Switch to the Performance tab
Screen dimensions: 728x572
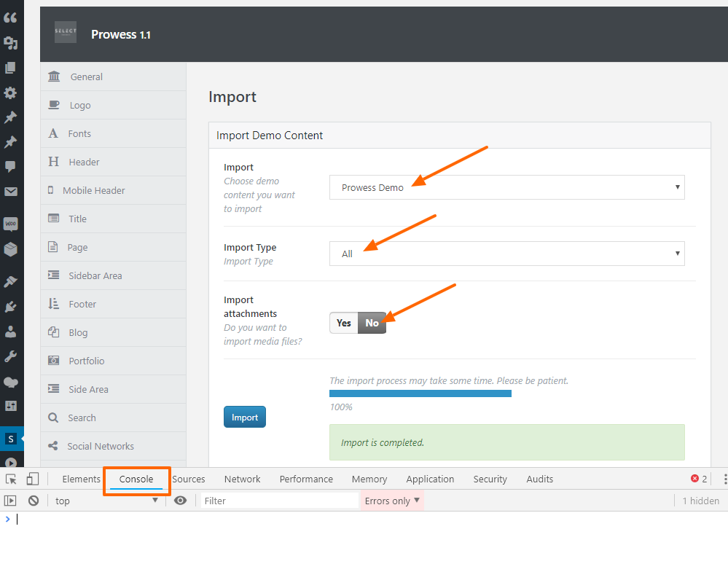306,479
